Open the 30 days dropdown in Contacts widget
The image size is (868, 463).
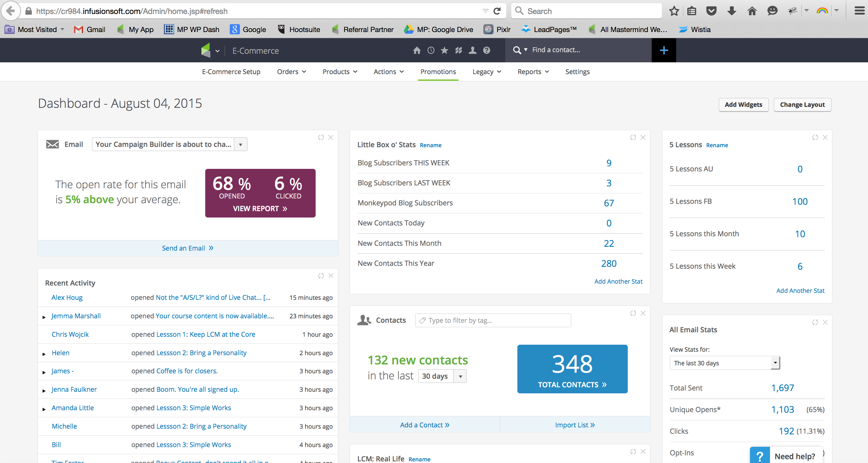460,376
